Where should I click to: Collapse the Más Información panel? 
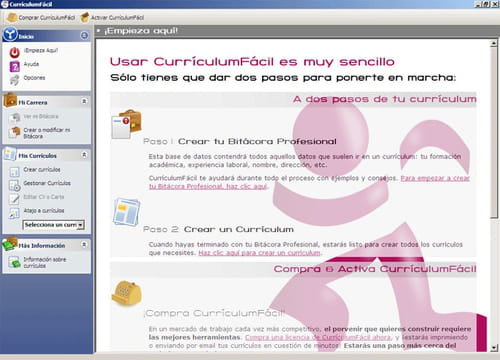coord(84,245)
